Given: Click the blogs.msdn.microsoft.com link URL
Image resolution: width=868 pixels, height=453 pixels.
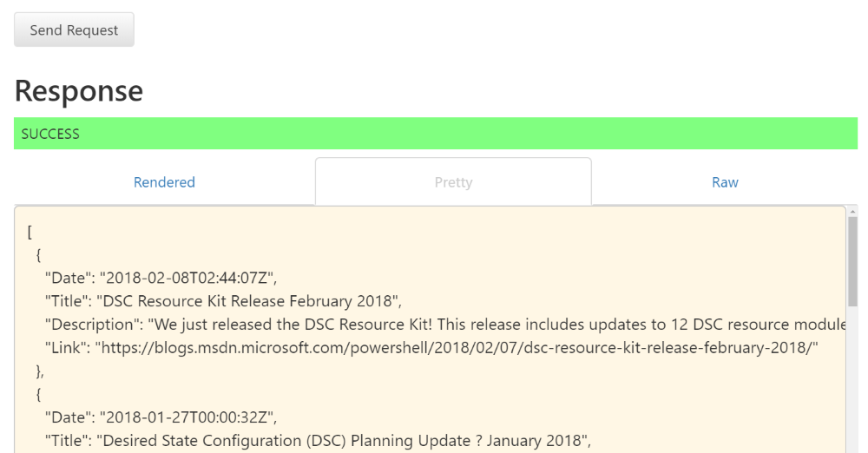Looking at the screenshot, I should pyautogui.click(x=458, y=347).
